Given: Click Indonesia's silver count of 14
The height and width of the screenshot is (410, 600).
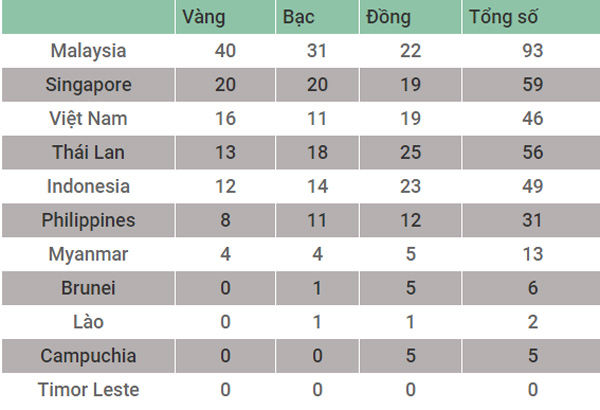Looking at the screenshot, I should point(317,186).
